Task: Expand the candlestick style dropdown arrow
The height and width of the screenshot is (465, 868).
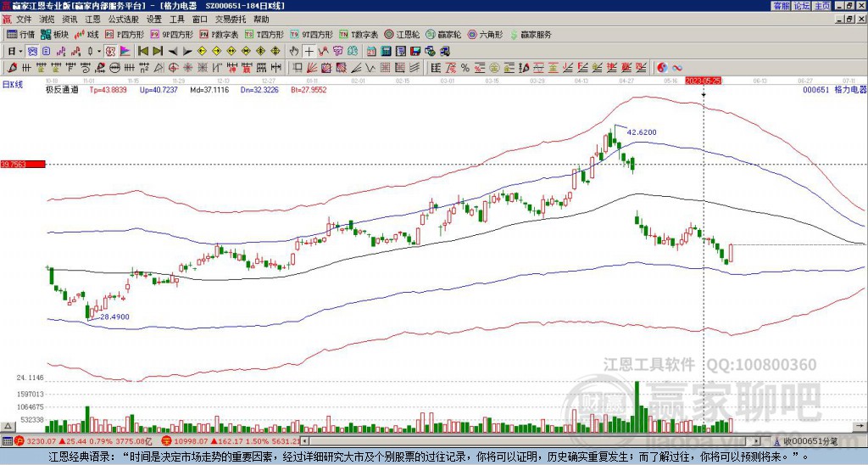Action: pos(99,52)
